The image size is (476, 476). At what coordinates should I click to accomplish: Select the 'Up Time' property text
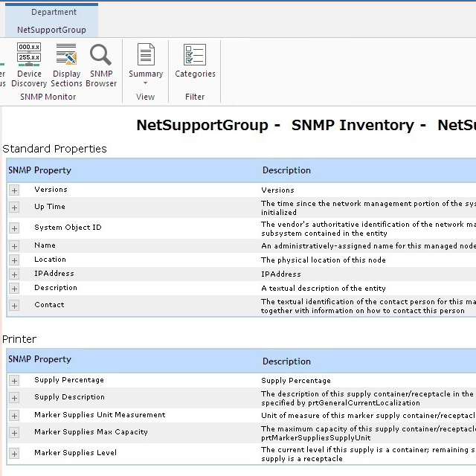(50, 207)
